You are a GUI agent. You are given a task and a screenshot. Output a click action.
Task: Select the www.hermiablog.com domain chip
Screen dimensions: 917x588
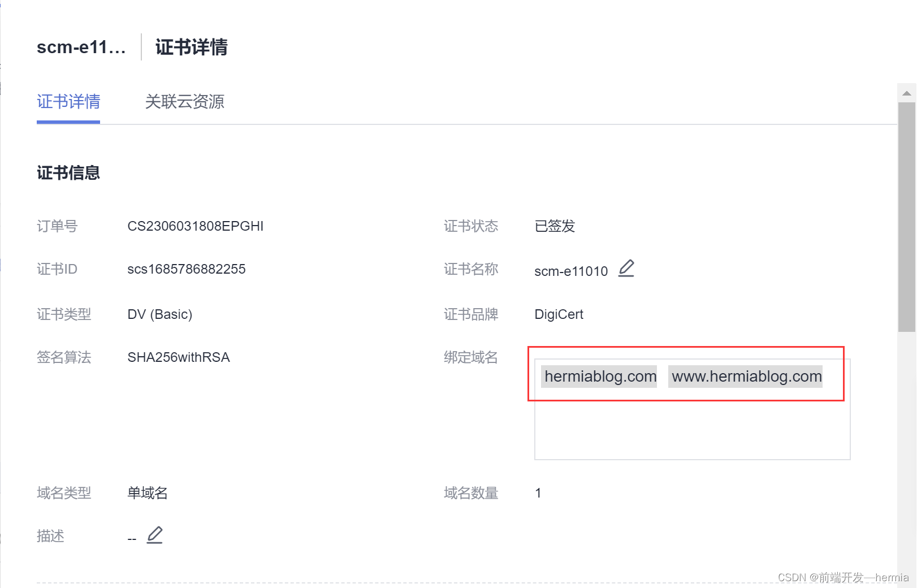pyautogui.click(x=746, y=377)
